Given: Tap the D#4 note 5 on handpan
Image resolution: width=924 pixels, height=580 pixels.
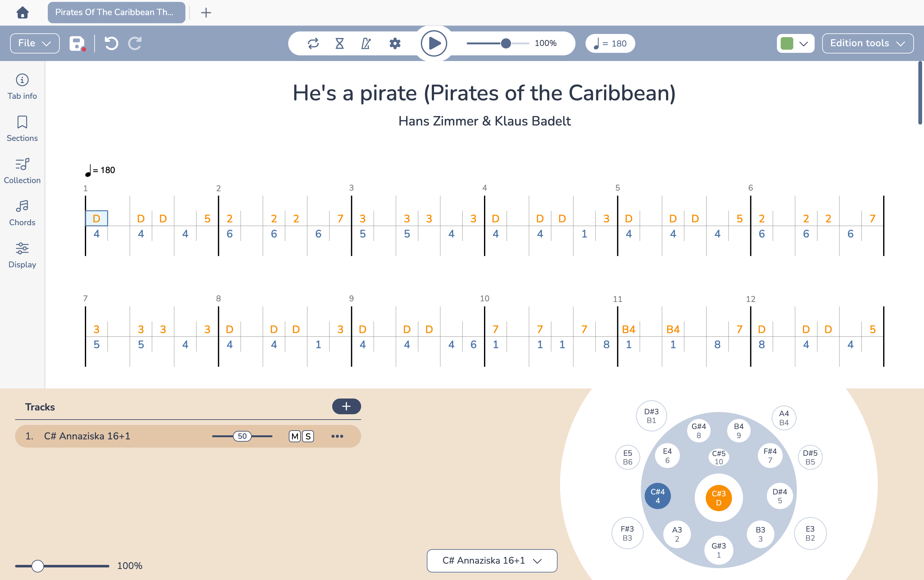Looking at the screenshot, I should click(779, 496).
